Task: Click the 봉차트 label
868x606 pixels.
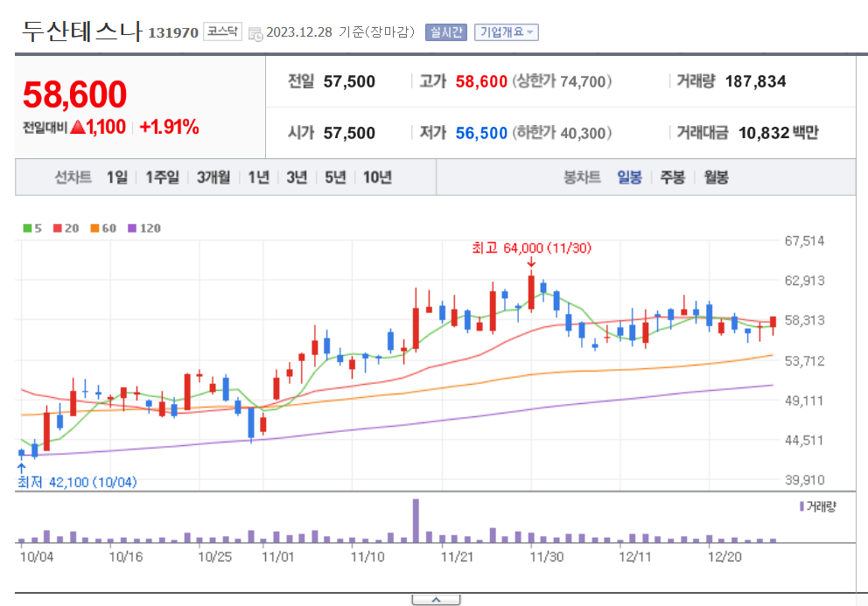Action: [x=582, y=178]
